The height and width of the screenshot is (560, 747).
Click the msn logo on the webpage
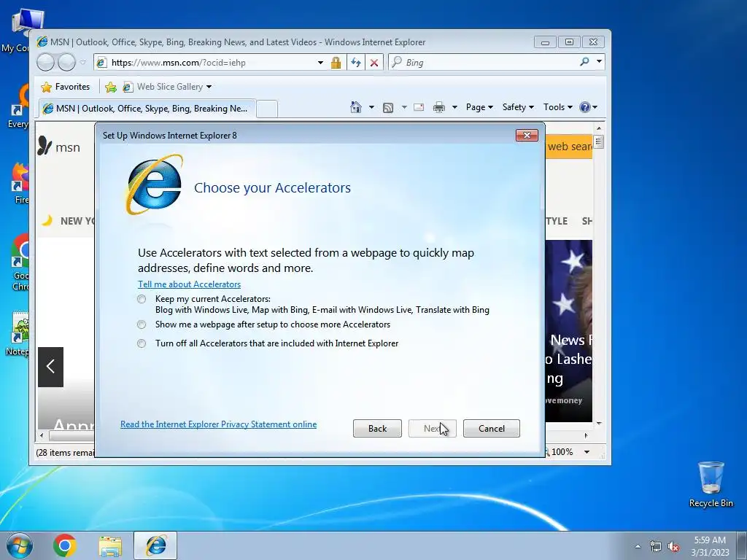pos(58,147)
